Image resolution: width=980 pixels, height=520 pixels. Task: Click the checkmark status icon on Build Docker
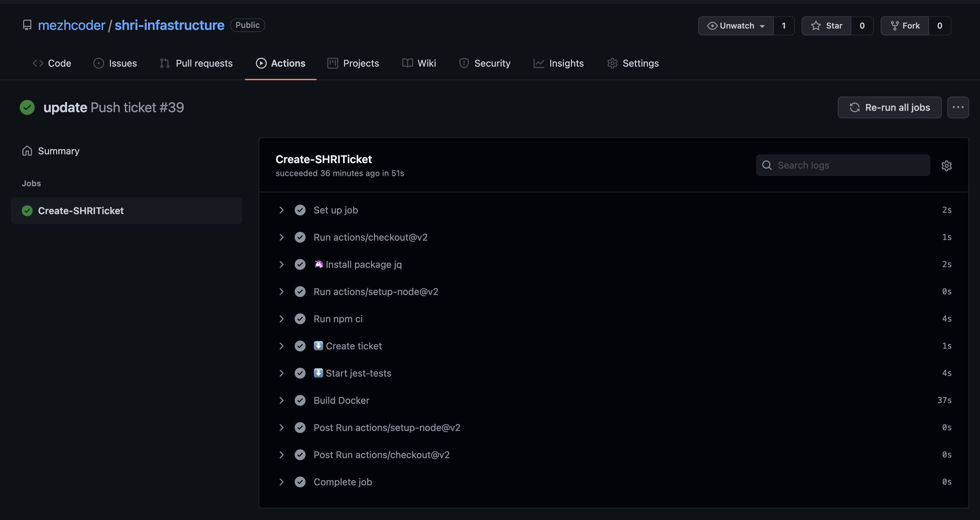click(300, 400)
